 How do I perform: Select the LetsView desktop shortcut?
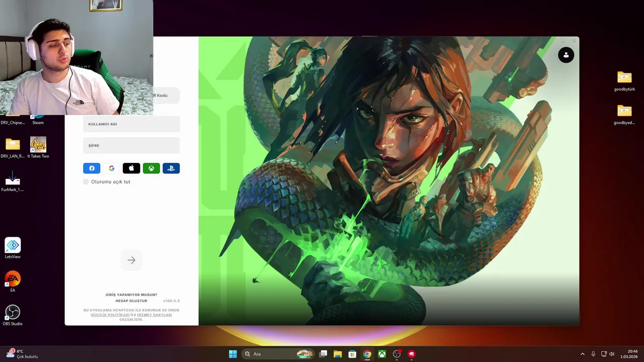pyautogui.click(x=13, y=248)
